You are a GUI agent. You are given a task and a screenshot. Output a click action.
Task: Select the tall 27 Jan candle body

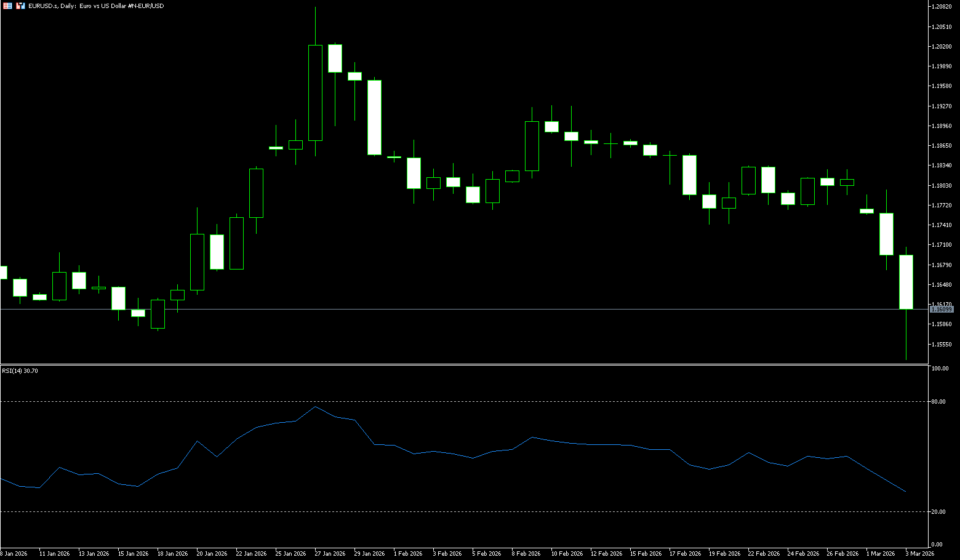point(315,92)
